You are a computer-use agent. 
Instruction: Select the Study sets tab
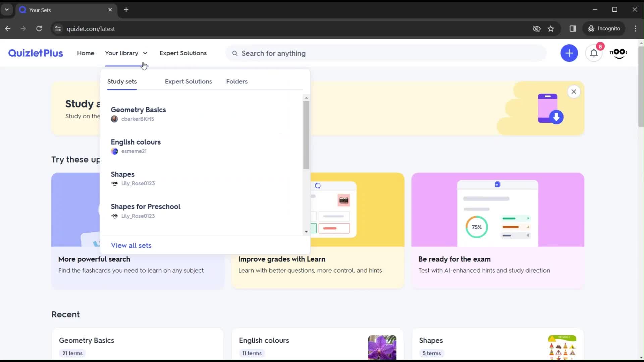[x=122, y=81]
